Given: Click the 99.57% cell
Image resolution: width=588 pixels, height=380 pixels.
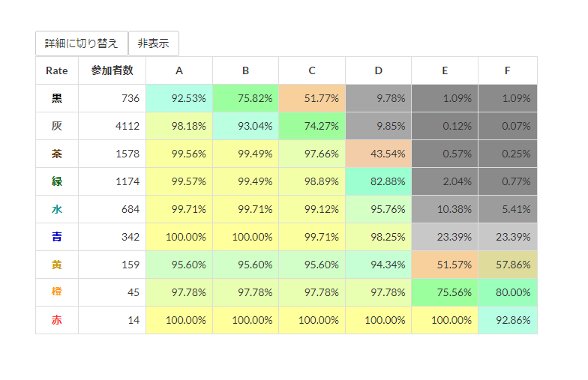Looking at the screenshot, I should pyautogui.click(x=179, y=181).
